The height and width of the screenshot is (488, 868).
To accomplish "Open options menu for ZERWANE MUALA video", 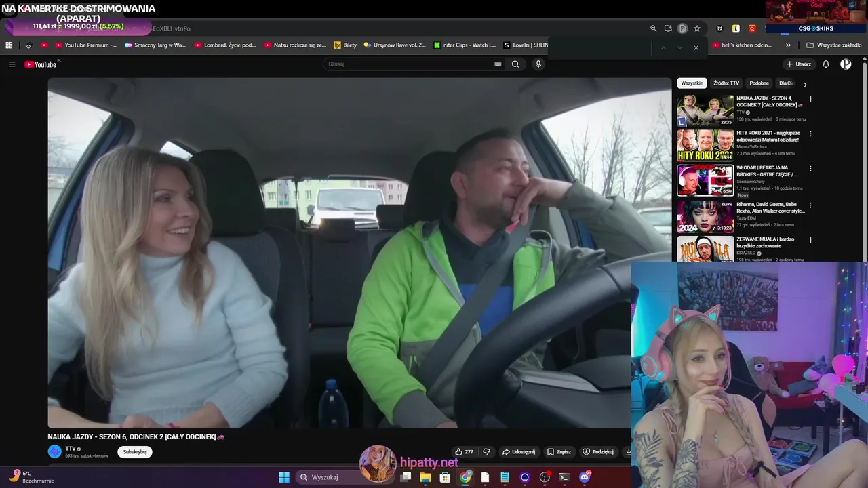I will 810,240.
